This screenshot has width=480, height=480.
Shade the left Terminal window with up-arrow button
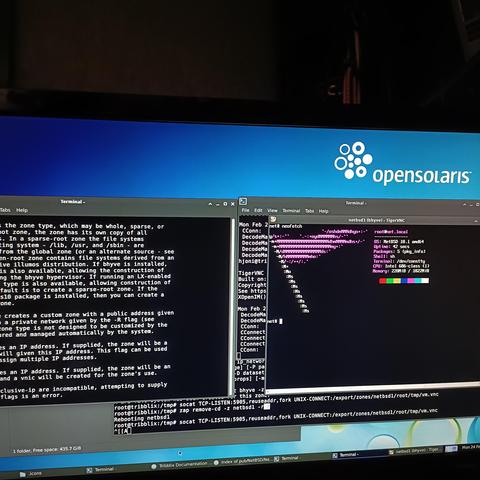(x=210, y=204)
